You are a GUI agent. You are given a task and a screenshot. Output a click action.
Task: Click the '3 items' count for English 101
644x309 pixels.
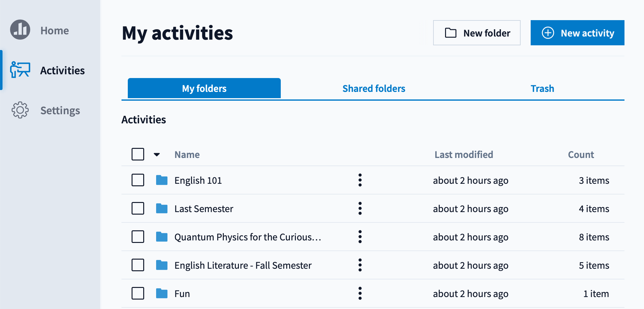594,180
